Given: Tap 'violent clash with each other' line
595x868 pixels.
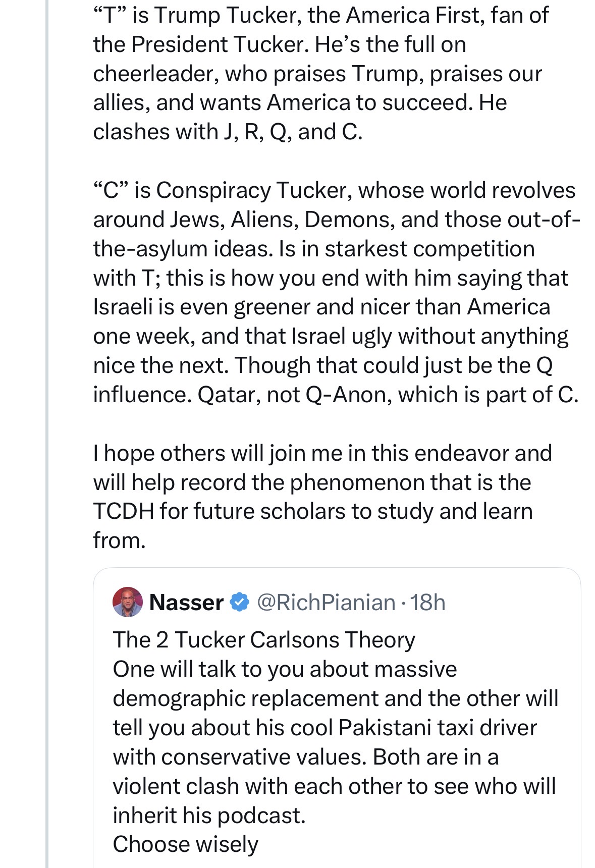Looking at the screenshot, I should tap(334, 786).
